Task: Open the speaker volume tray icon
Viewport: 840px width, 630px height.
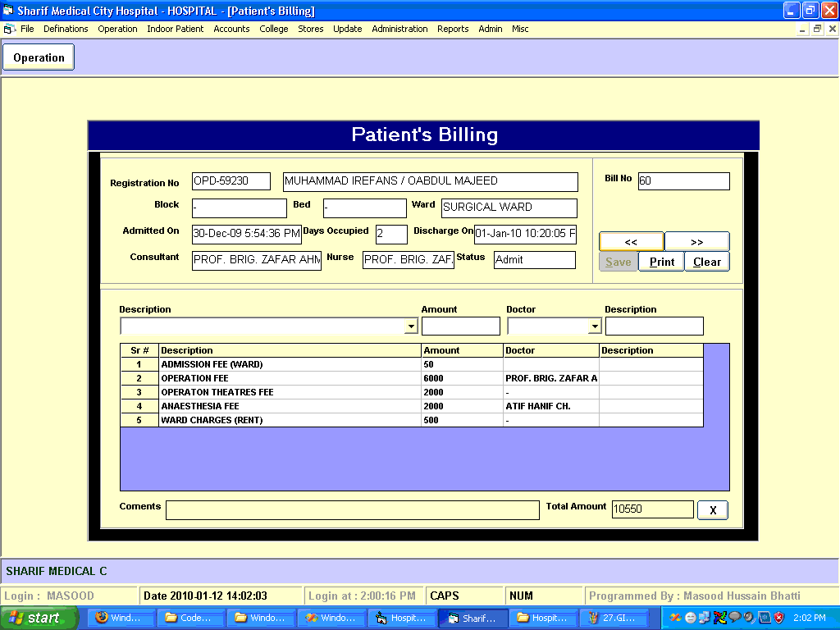Action: (x=750, y=618)
